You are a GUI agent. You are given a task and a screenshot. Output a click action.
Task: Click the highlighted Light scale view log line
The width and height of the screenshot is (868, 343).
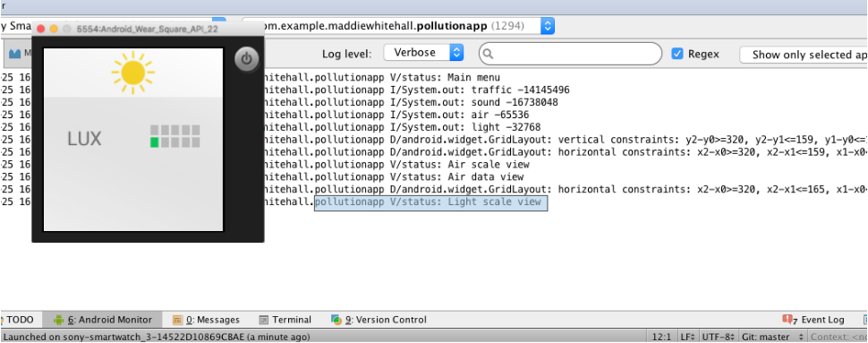(430, 202)
